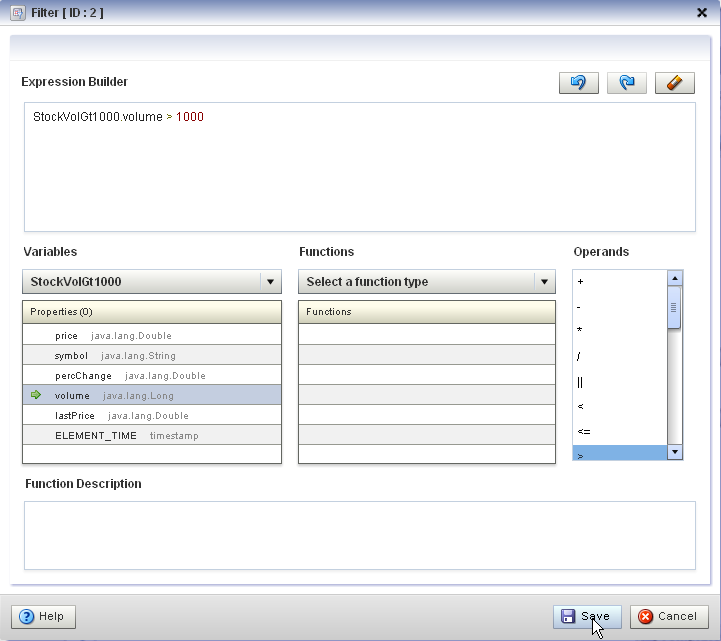721x641 pixels.
Task: Click operands list scroll up arrow
Action: coord(675,278)
